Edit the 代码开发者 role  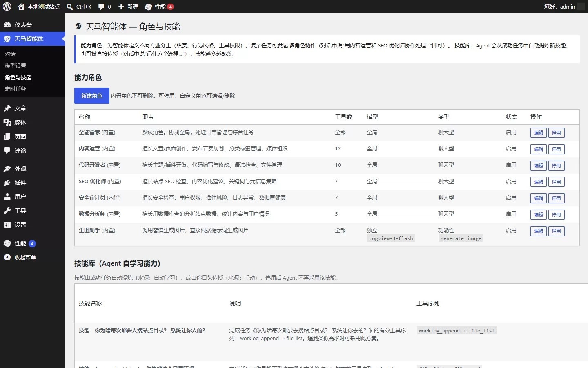[x=539, y=166]
